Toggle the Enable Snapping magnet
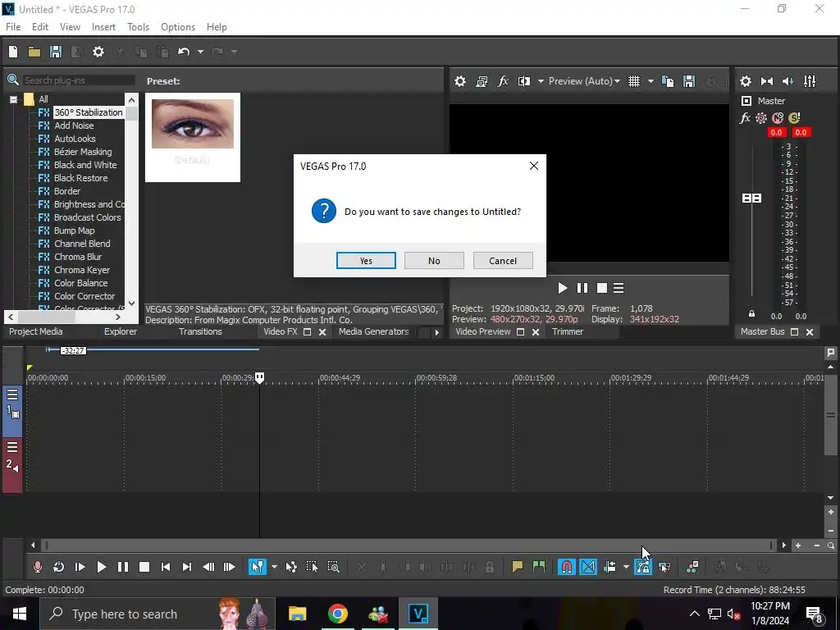Screen dimensions: 840x630 (566, 567)
